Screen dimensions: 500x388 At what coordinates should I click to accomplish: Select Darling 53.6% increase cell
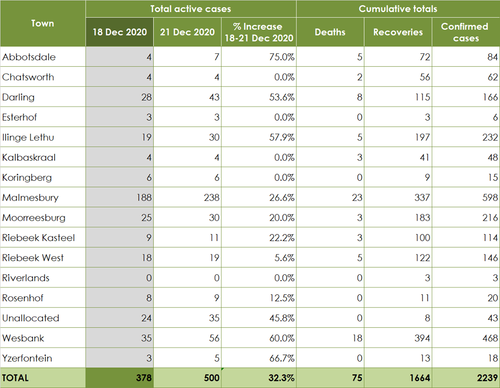[x=259, y=97]
